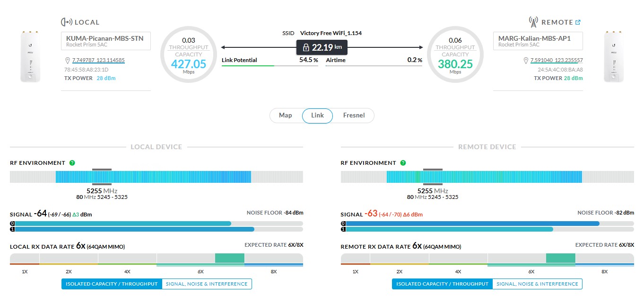Open remote coordinates 7.591040 123.235557 link
The image size is (644, 296).
(557, 61)
